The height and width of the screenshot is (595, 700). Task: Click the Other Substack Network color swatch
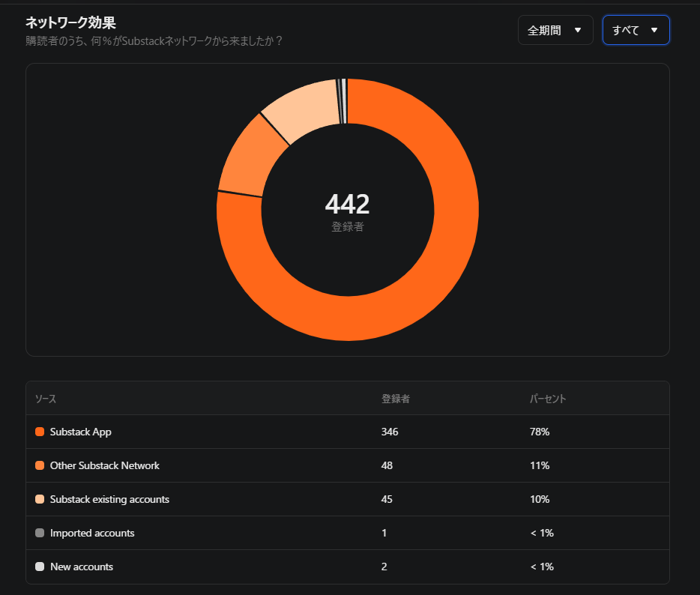click(40, 465)
